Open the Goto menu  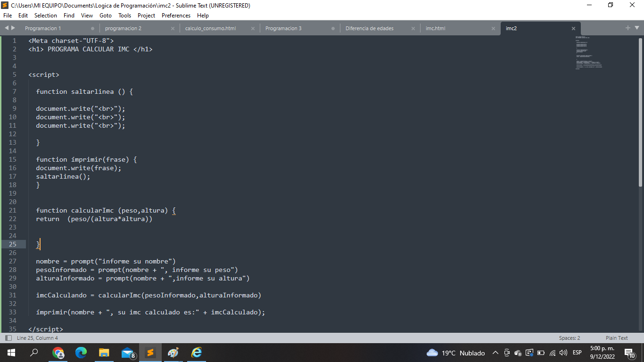(106, 16)
